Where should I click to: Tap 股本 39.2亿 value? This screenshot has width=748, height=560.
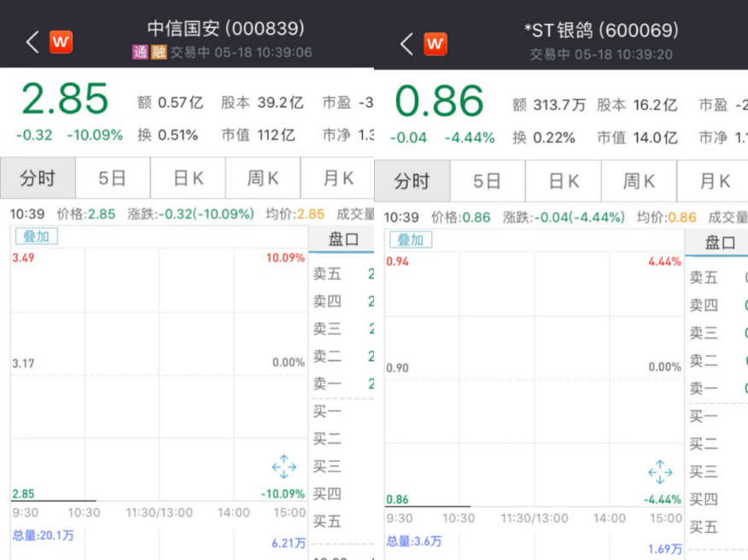tap(262, 102)
